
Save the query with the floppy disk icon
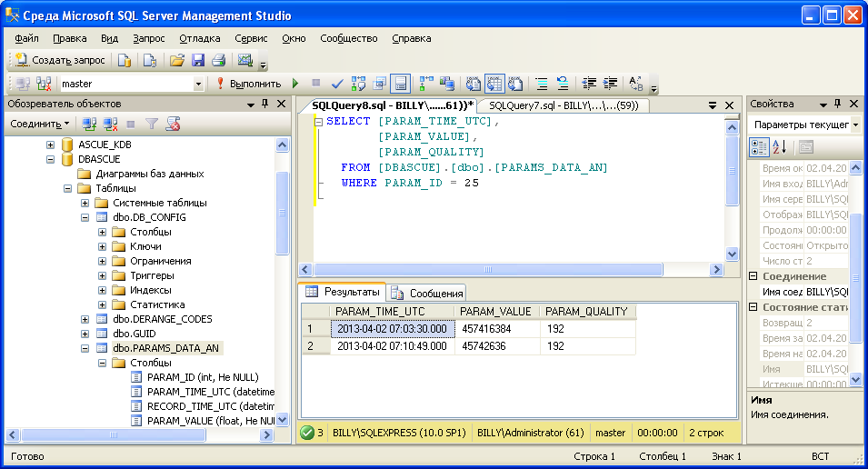pyautogui.click(x=197, y=60)
